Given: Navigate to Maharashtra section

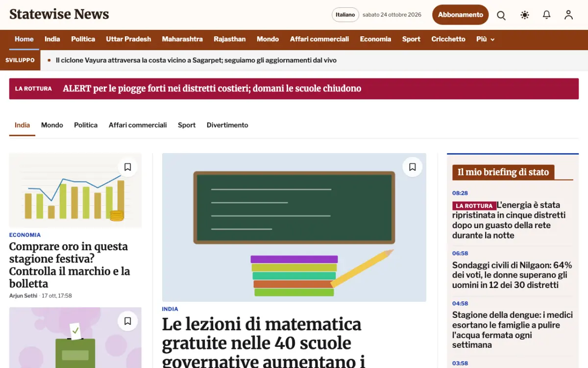Looking at the screenshot, I should pos(182,39).
